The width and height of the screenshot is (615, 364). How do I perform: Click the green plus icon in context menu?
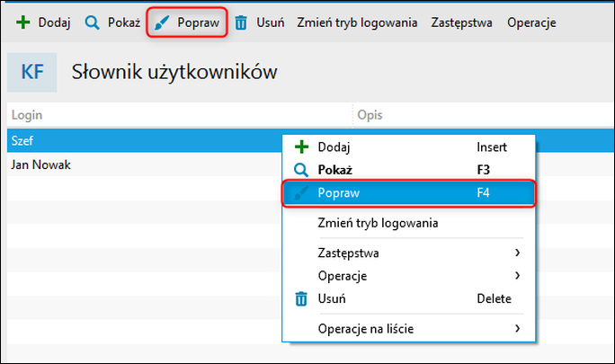coord(301,146)
